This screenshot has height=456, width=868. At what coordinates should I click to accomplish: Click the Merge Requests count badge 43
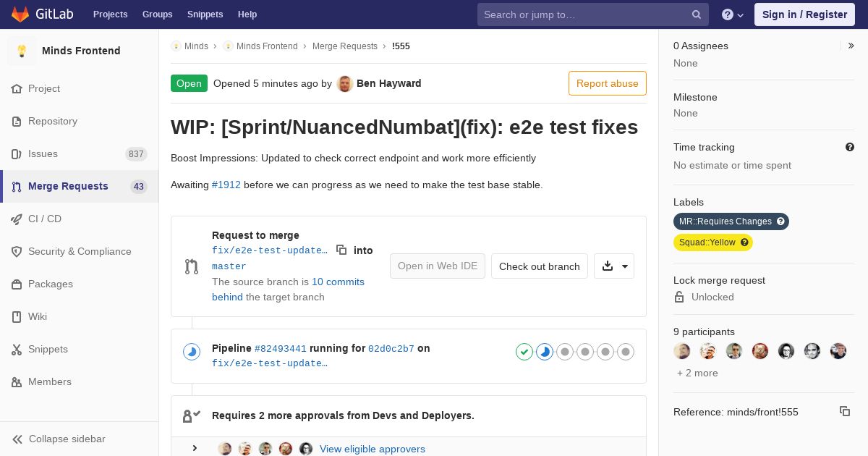(139, 186)
